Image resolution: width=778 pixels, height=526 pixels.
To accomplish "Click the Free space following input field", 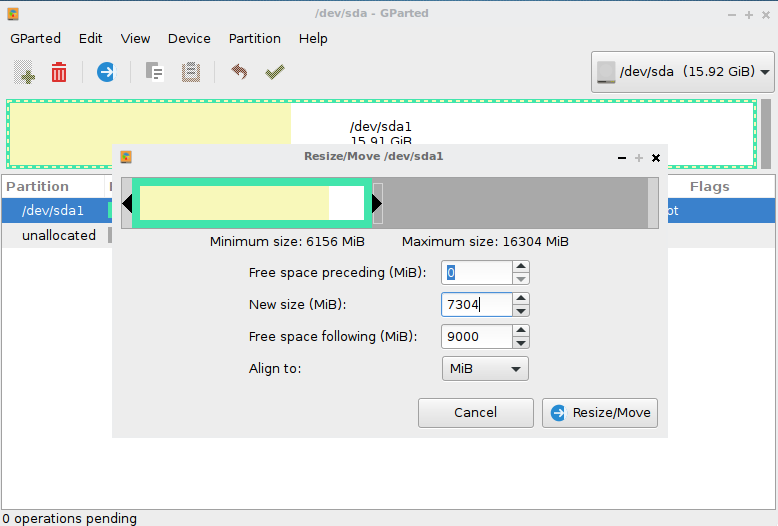I will pyautogui.click(x=476, y=336).
